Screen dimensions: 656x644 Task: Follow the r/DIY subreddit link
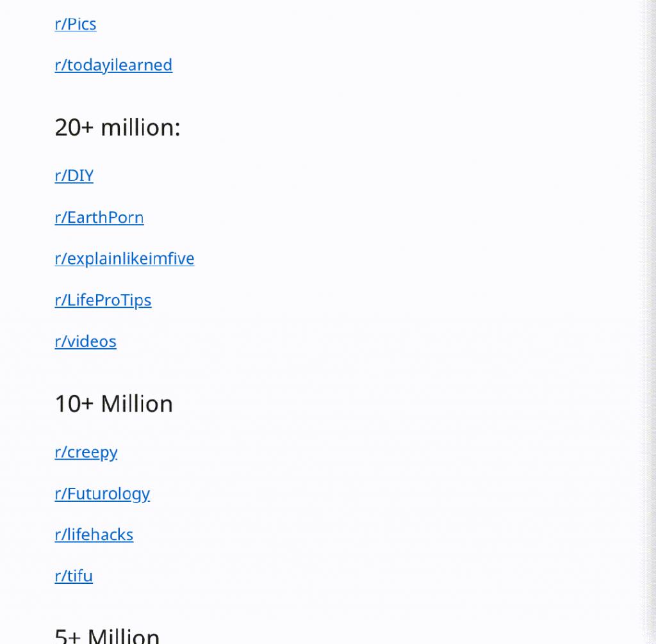pos(74,175)
